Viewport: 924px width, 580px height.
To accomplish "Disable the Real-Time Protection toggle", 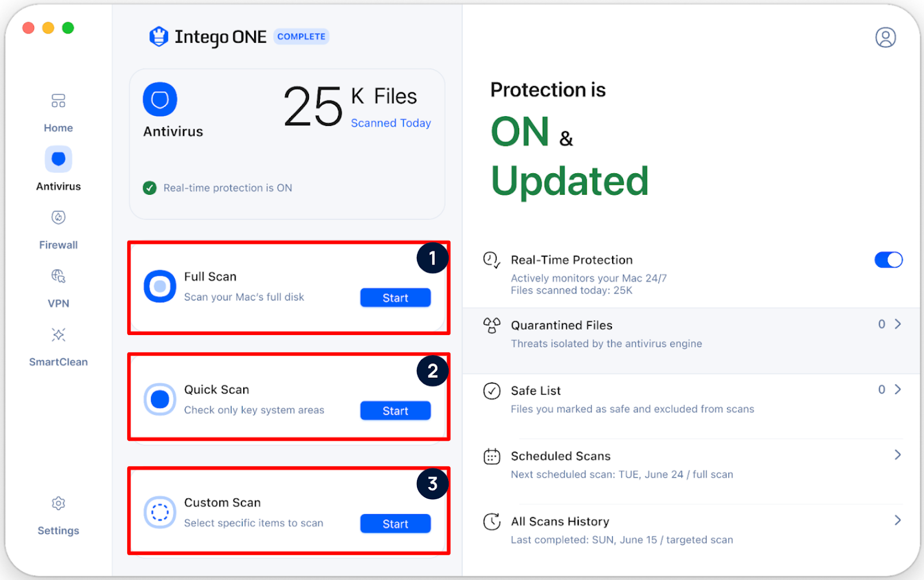I will [x=888, y=260].
